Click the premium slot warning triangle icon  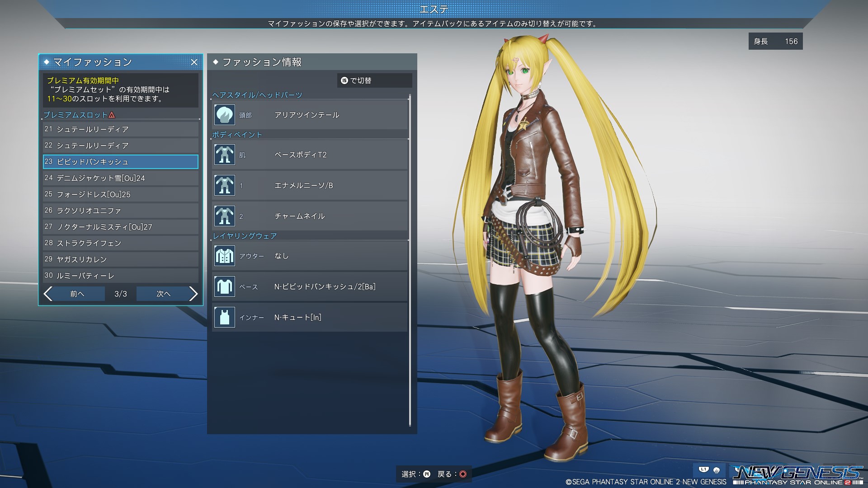click(112, 115)
